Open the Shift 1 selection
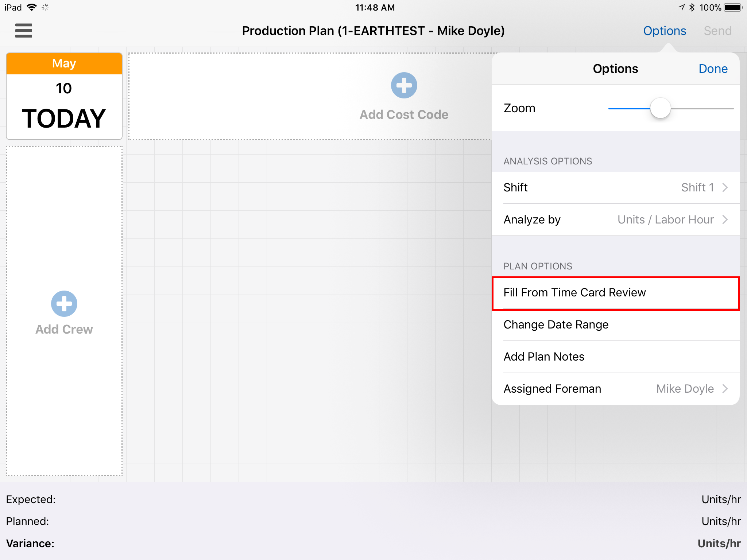Screen dimensions: 747x560 (620, 187)
